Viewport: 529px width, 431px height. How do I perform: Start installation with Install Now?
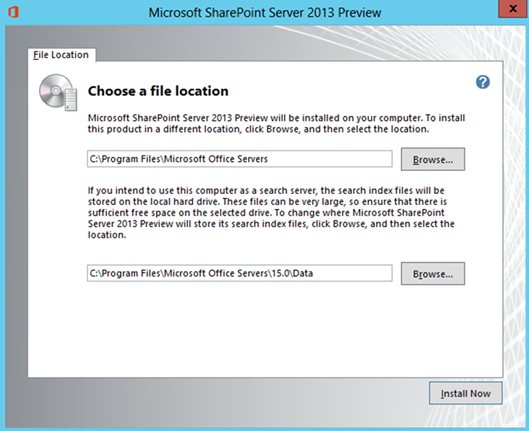[x=466, y=393]
